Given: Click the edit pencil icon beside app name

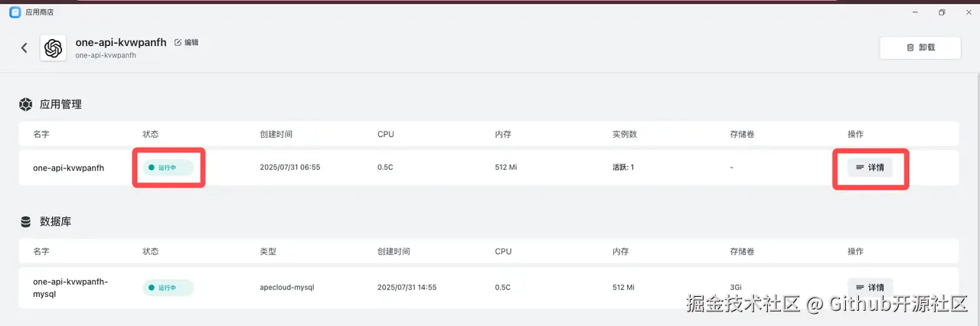Looking at the screenshot, I should tap(178, 43).
